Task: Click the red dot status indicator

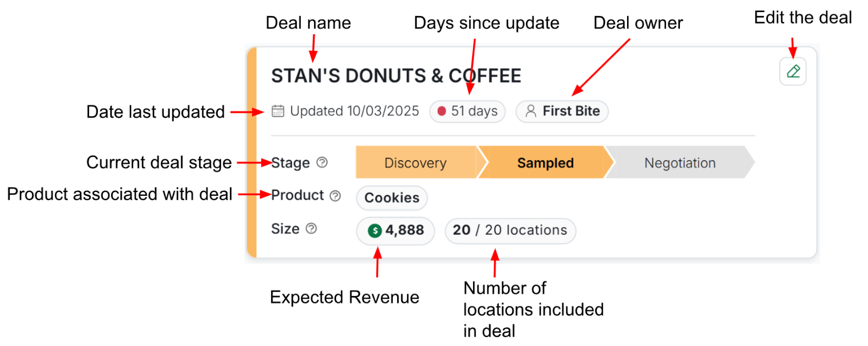Action: pyautogui.click(x=442, y=111)
